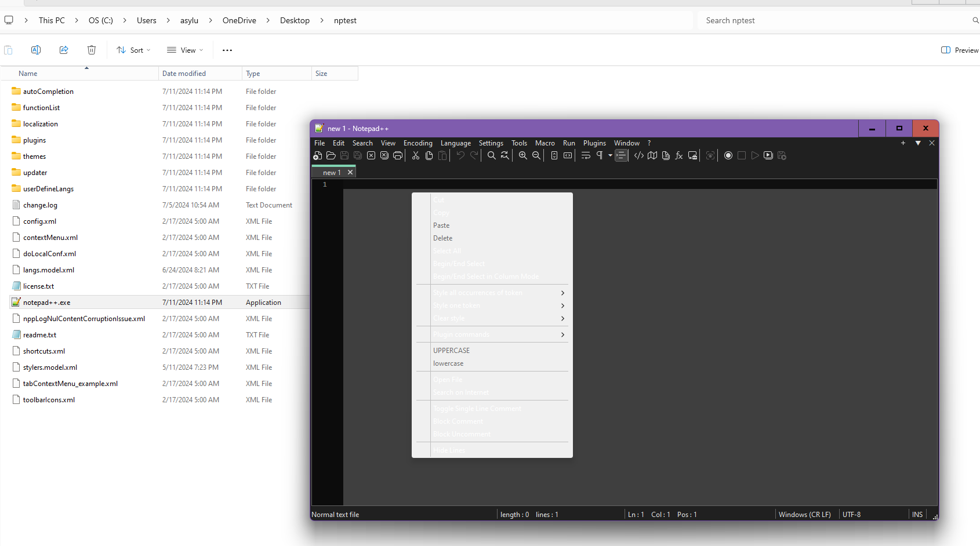
Task: Click the search magnifier icon in Explorer search box
Action: pos(975,20)
